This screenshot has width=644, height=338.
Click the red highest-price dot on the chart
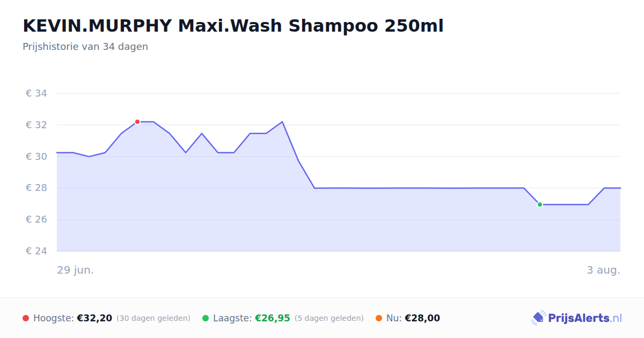(x=137, y=122)
